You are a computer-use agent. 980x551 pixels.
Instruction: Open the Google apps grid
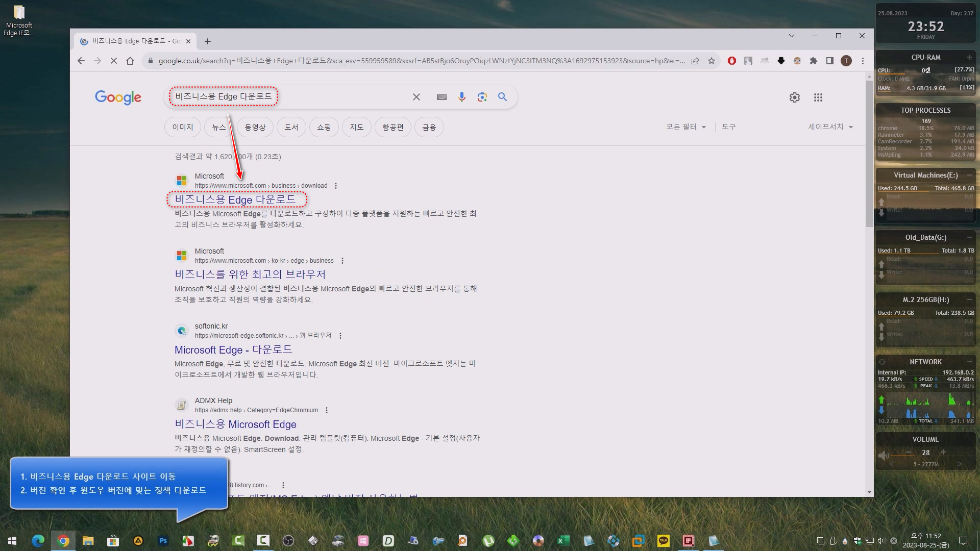[818, 97]
